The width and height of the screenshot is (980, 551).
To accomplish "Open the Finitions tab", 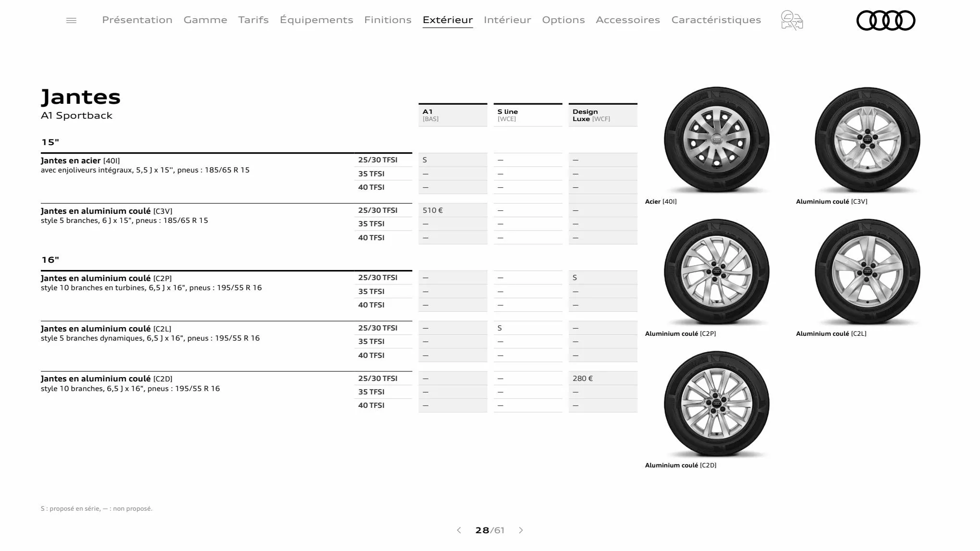I will pyautogui.click(x=388, y=20).
